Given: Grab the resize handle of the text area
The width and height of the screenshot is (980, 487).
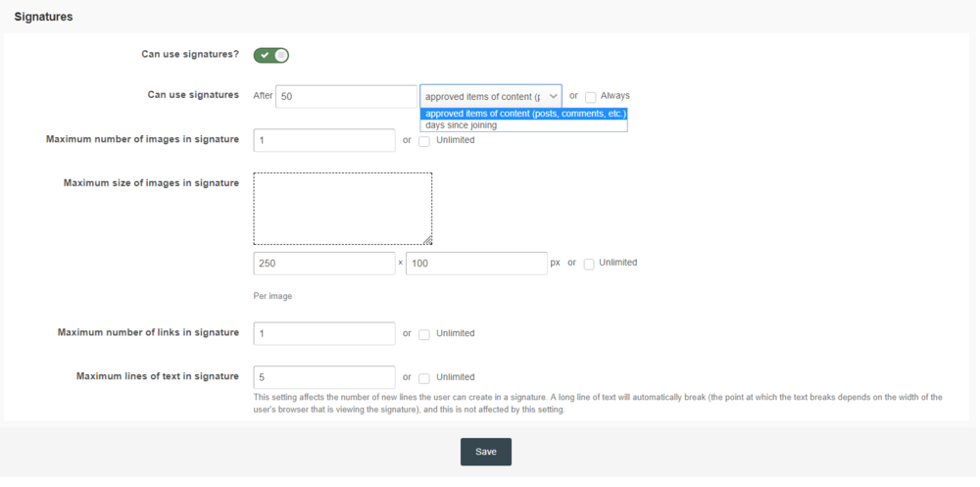Looking at the screenshot, I should (x=427, y=240).
